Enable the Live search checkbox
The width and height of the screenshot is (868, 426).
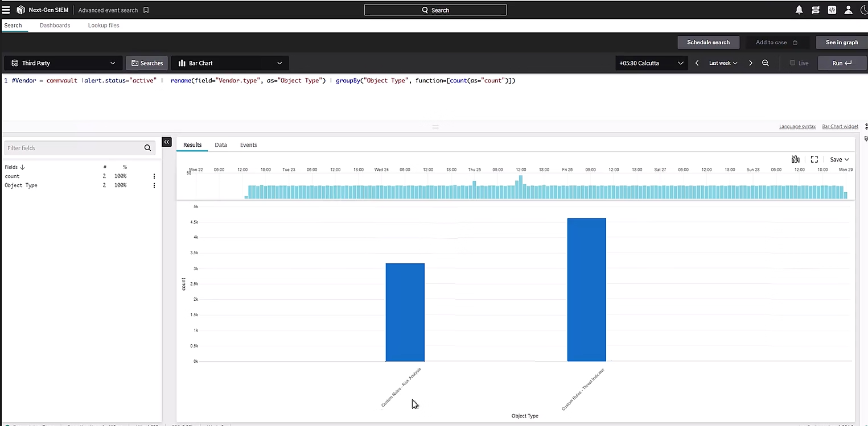(792, 63)
